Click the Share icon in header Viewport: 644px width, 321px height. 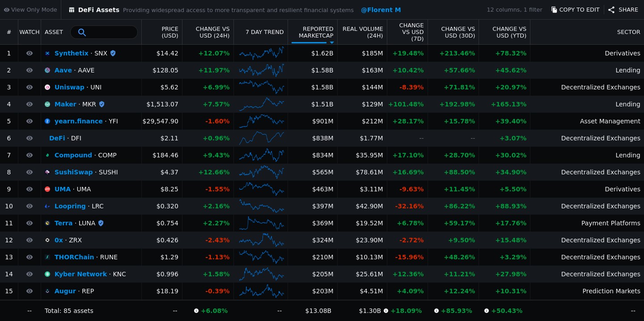tap(611, 10)
